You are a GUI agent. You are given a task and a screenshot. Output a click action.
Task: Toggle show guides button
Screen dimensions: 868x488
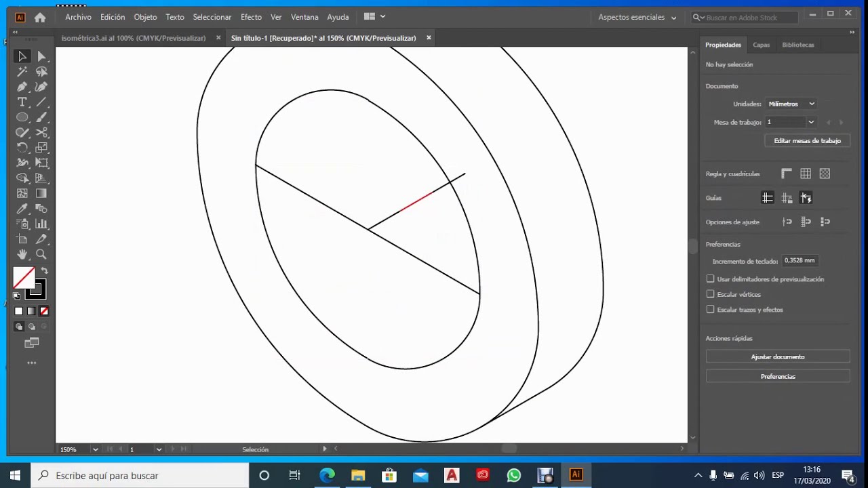pos(768,198)
